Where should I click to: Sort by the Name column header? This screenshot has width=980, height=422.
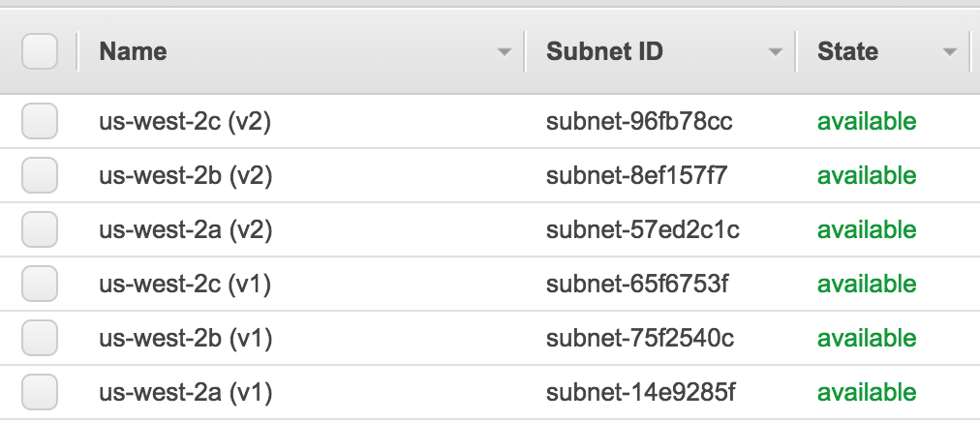(133, 51)
